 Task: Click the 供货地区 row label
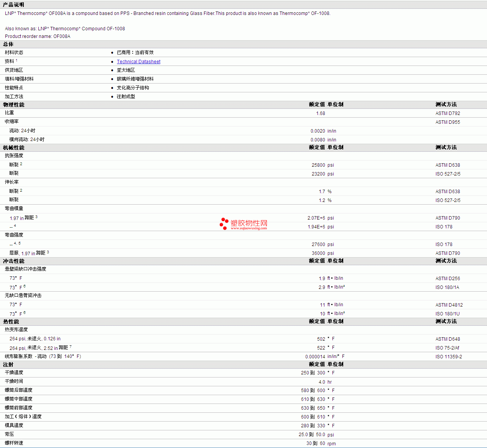tap(14, 70)
